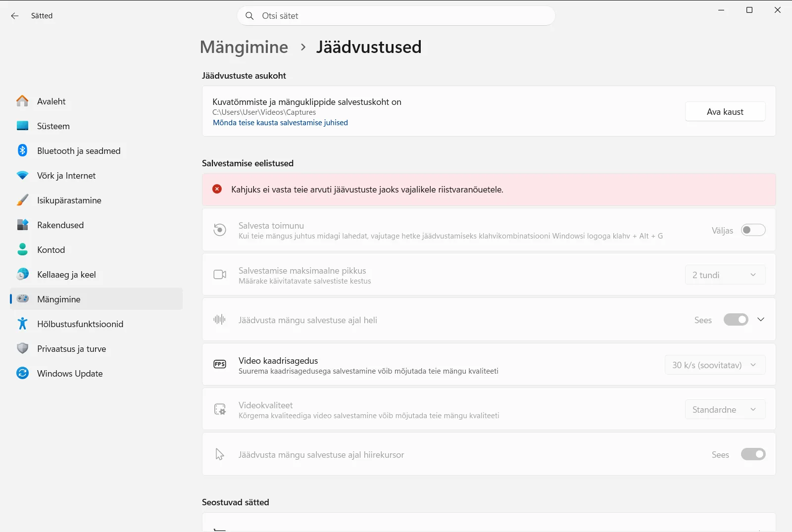
Task: Toggle the hiirekursor recording switch
Action: 753,454
